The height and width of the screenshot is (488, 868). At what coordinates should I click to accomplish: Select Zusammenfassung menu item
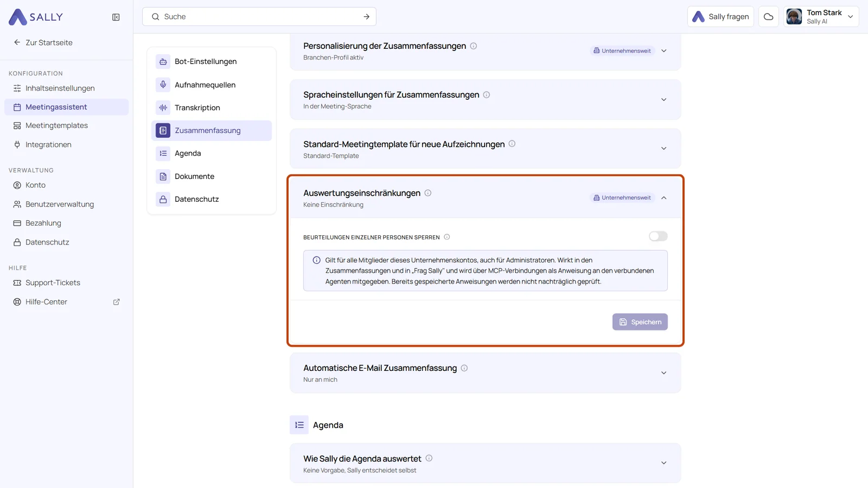(212, 131)
